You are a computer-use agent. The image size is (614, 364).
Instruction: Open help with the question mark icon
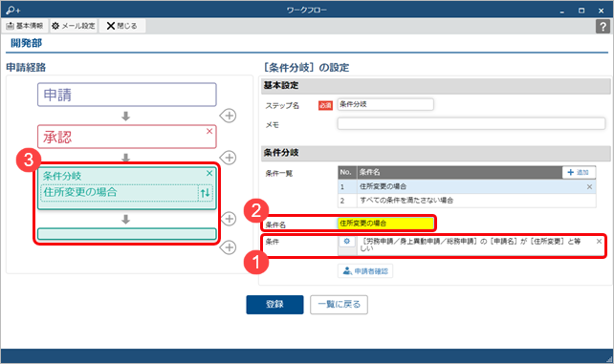pos(603,27)
